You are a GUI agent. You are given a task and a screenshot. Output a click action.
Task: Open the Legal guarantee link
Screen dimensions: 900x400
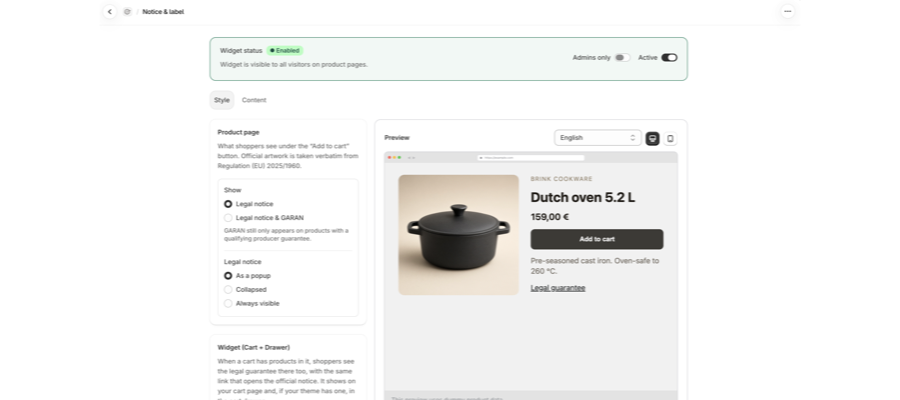pos(558,288)
